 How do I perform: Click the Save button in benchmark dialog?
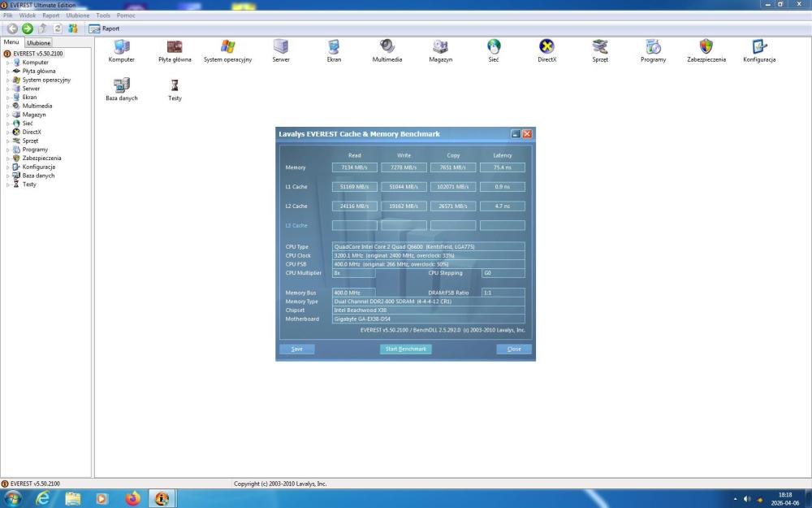coord(296,349)
